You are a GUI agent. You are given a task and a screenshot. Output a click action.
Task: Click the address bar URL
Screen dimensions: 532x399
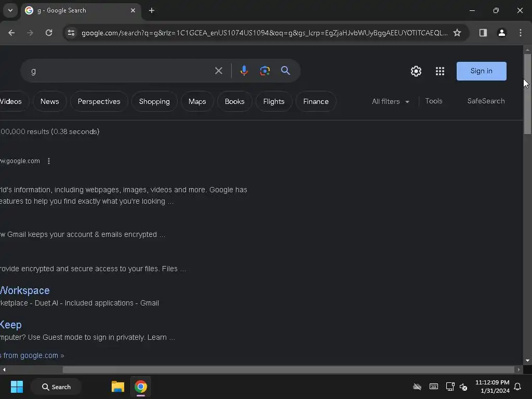click(x=264, y=33)
